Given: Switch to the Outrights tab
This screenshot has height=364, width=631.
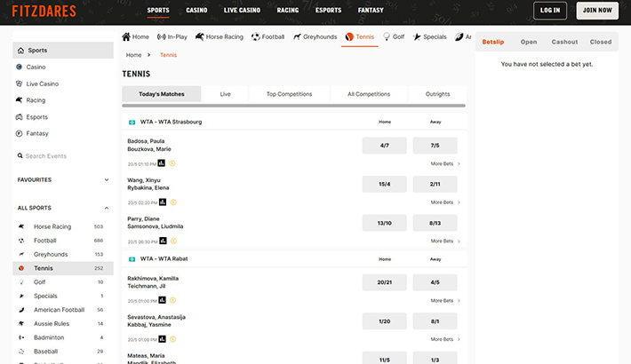Looking at the screenshot, I should coord(437,94).
